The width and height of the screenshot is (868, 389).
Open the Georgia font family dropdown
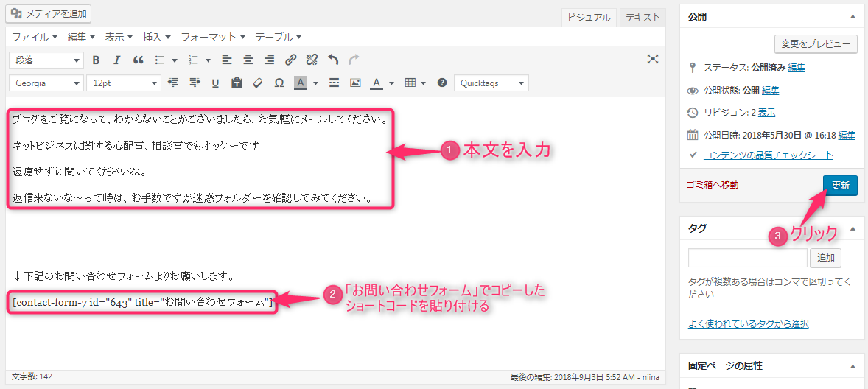(x=47, y=83)
